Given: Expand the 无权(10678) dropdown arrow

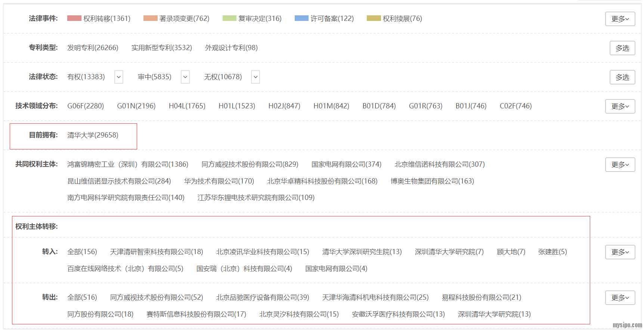Looking at the screenshot, I should pos(256,77).
